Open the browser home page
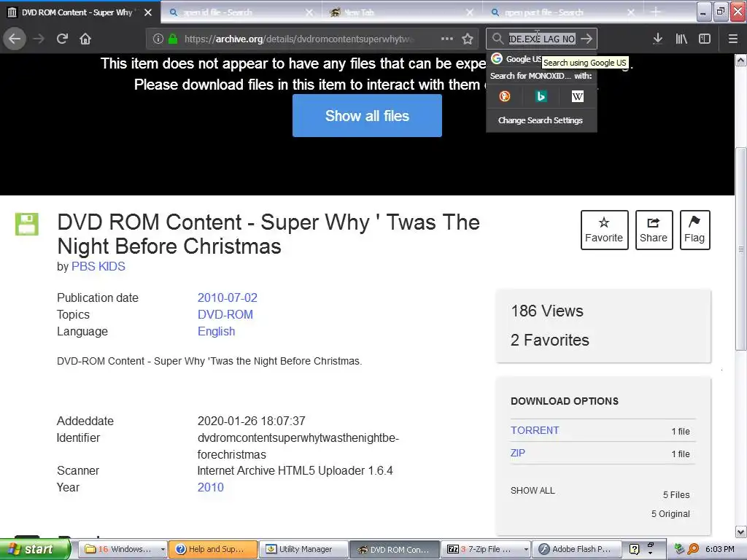 tap(85, 39)
